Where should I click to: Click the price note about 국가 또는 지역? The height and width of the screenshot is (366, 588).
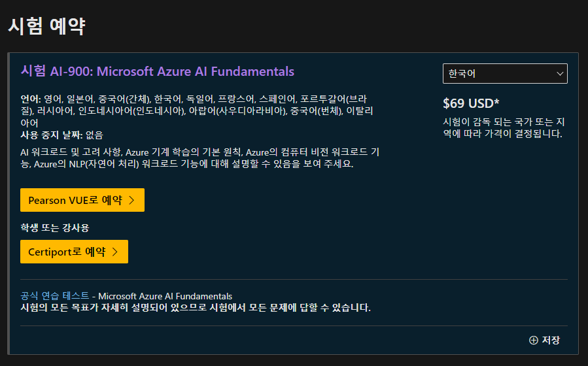click(x=504, y=128)
